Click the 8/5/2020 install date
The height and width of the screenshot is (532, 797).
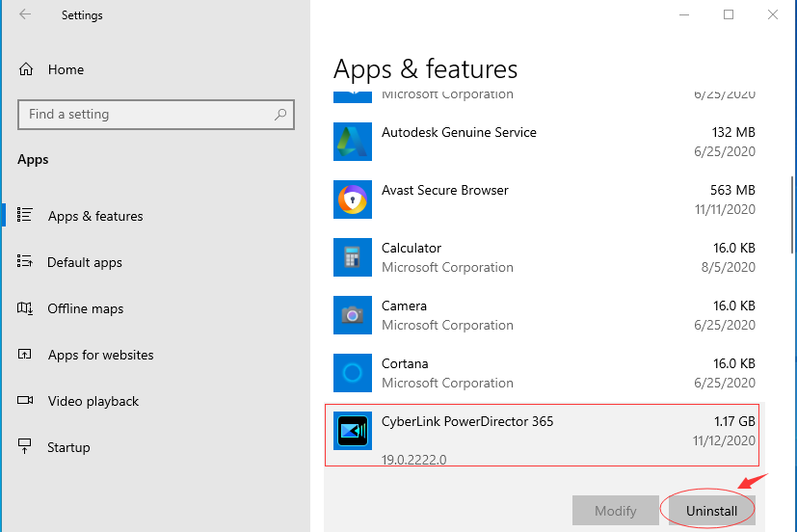[x=729, y=267]
